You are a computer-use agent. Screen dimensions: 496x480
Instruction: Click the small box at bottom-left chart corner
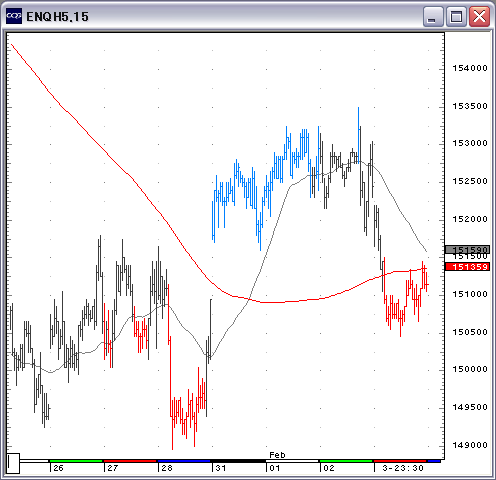click(x=13, y=463)
